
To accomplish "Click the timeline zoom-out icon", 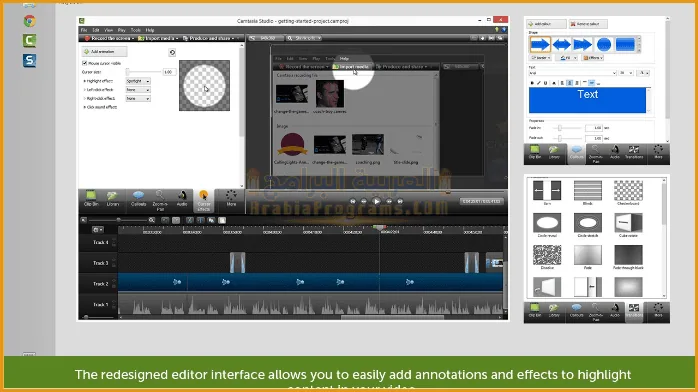I will [84, 220].
